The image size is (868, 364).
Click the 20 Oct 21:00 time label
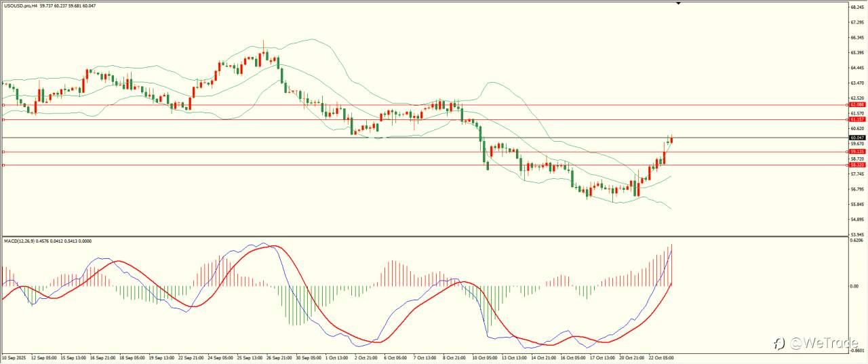click(633, 357)
